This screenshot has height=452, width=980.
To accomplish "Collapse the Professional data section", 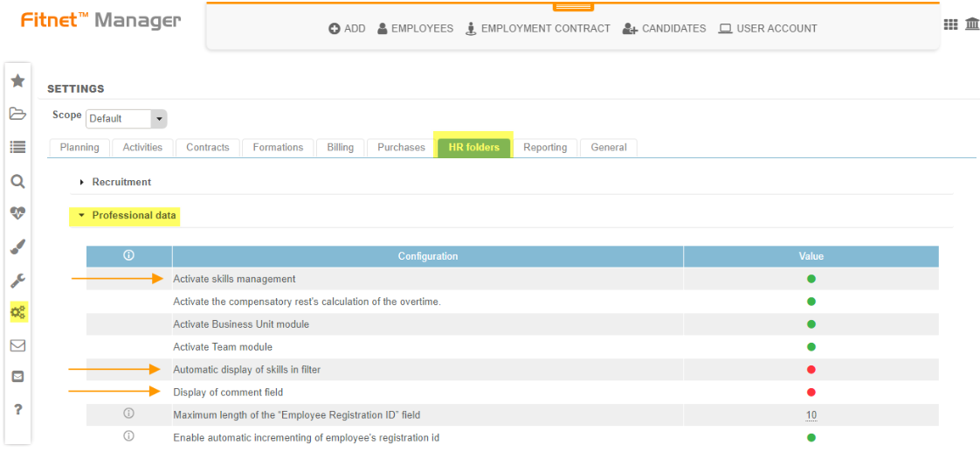I will [133, 215].
